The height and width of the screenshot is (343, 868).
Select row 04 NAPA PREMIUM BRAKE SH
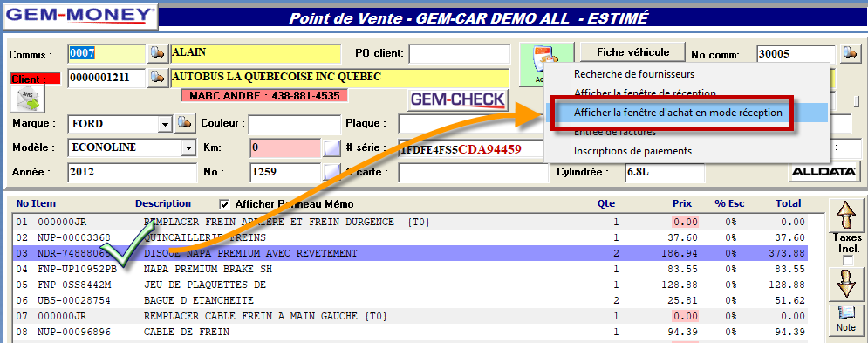(x=410, y=270)
